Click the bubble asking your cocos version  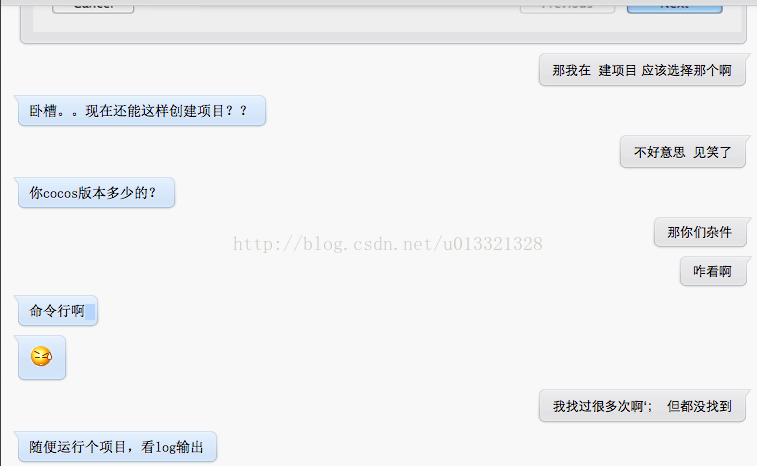point(96,193)
